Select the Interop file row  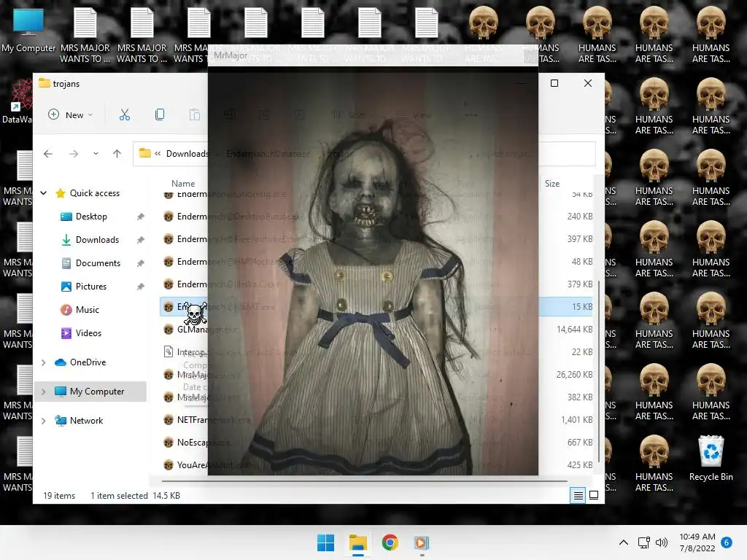376,352
